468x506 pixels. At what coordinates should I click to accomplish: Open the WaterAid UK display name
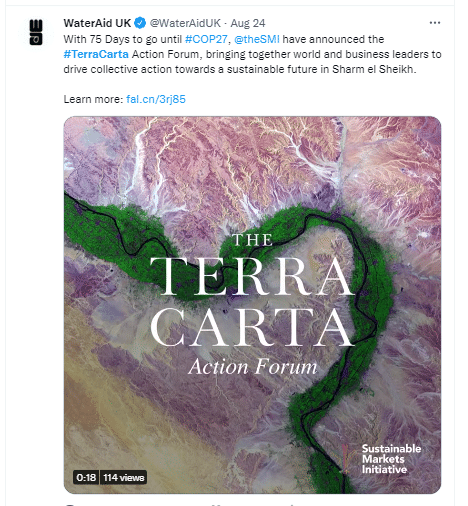[97, 23]
